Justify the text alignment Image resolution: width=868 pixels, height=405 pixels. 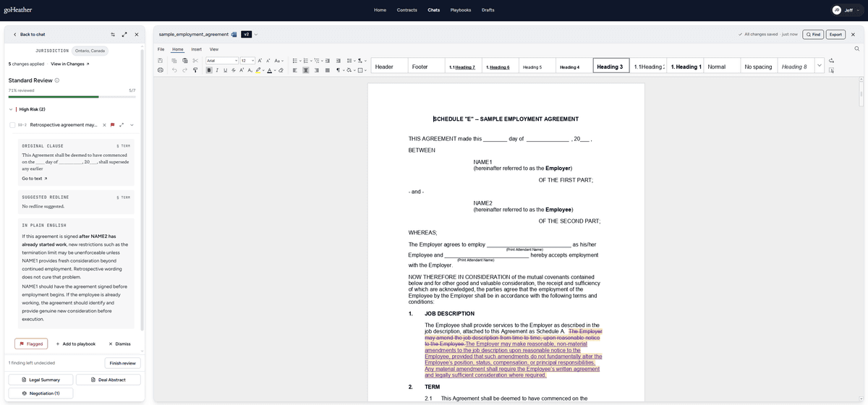(327, 70)
